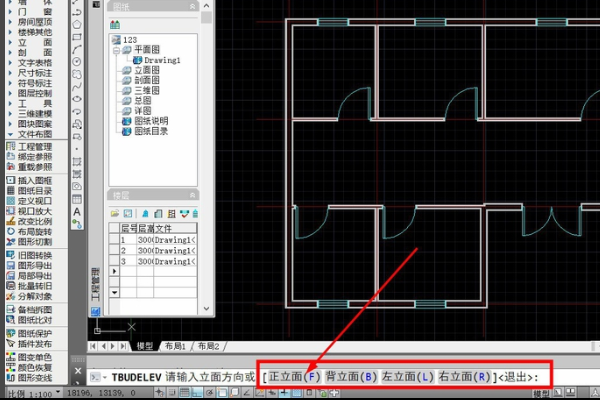Select Drawing1 in drawing tree

point(162,60)
